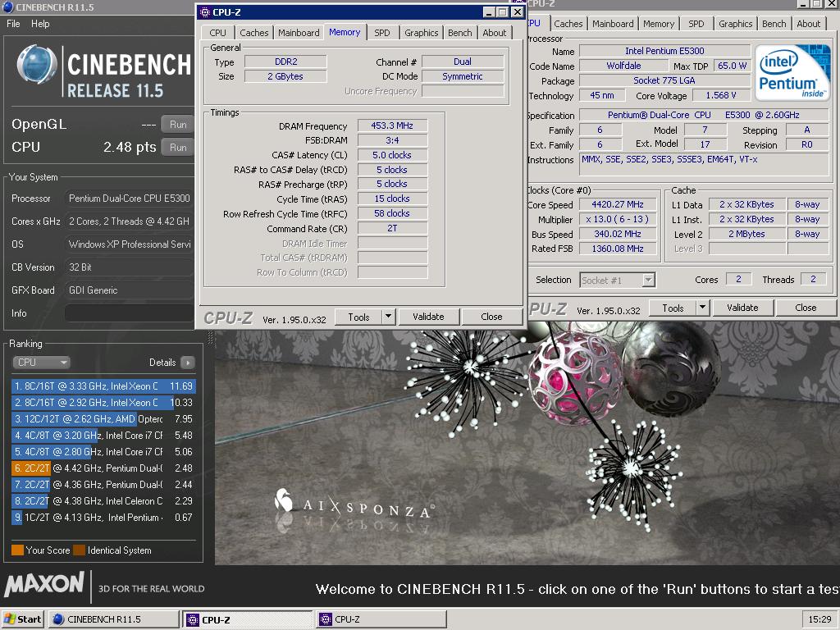Screen dimensions: 840x630
Task: Open the Help menu in Cinebench
Action: (40, 24)
